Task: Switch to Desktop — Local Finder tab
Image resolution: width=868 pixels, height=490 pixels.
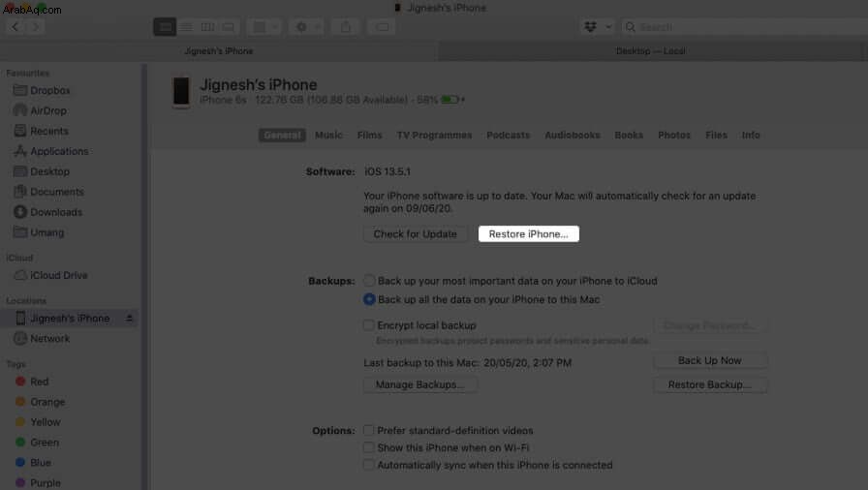Action: [x=650, y=51]
